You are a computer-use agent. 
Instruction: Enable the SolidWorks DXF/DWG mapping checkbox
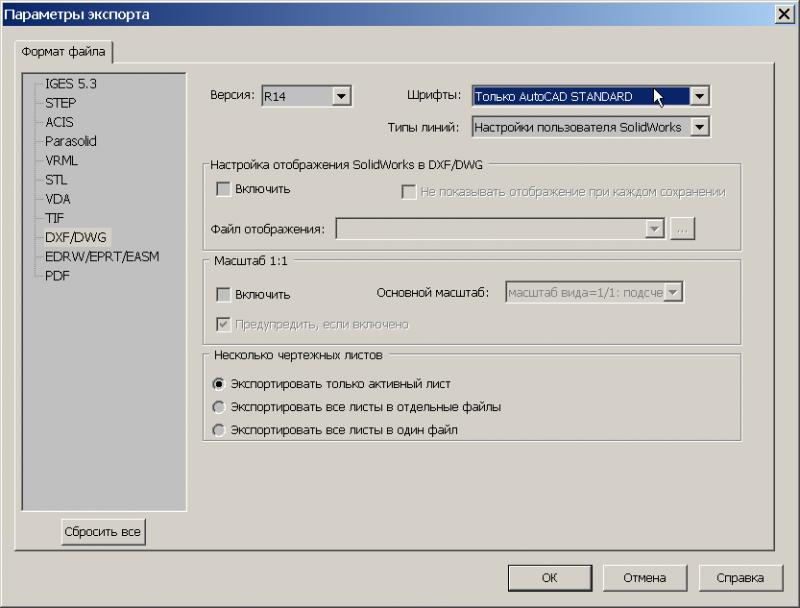(223, 189)
